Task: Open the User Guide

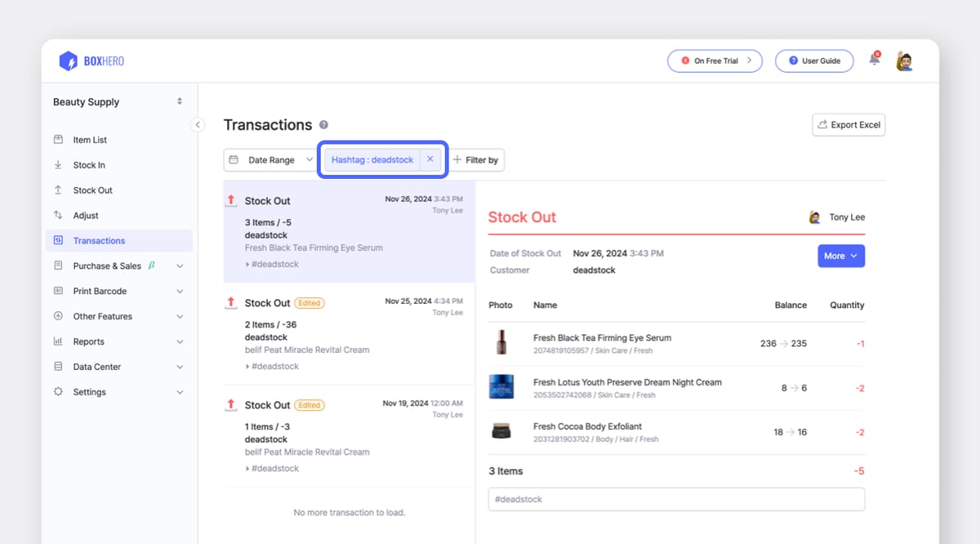Action: (x=814, y=60)
